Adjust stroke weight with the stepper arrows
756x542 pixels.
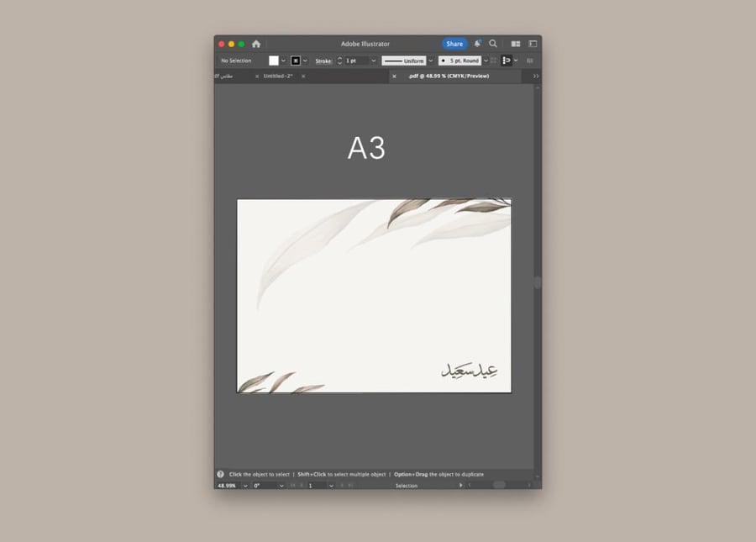point(339,61)
